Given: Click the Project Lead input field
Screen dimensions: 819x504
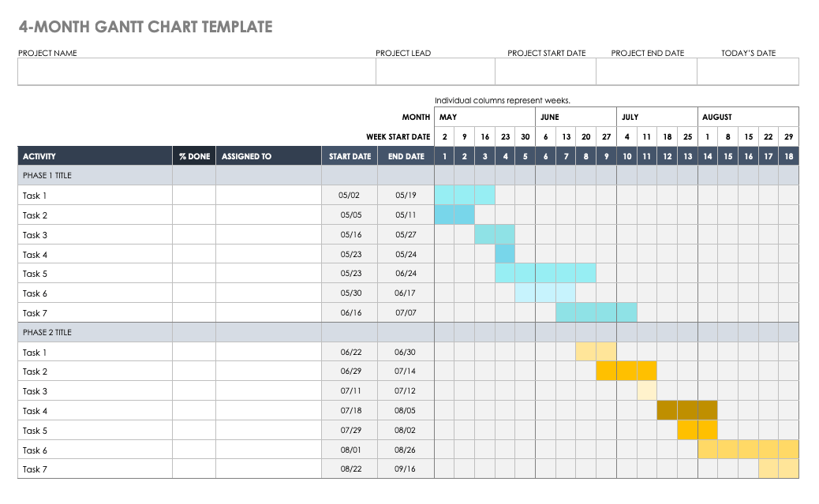Looking at the screenshot, I should 435,71.
